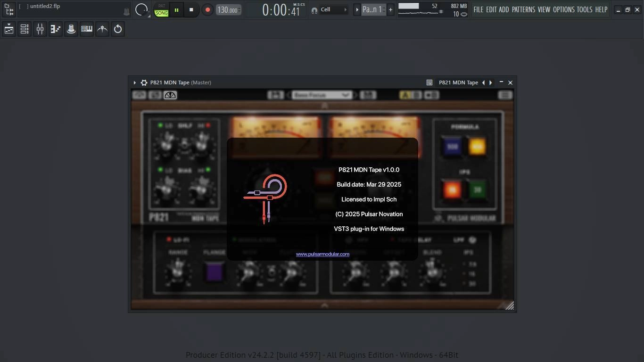Image resolution: width=644 pixels, height=362 pixels.
Task: Click the round knob beside PAT/SONG
Action: [x=141, y=10]
